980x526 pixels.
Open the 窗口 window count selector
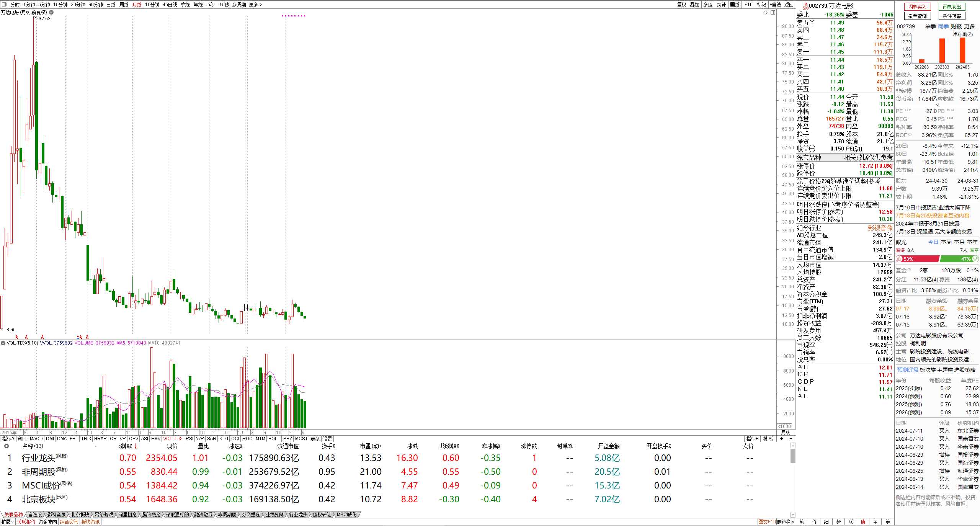(x=22, y=439)
